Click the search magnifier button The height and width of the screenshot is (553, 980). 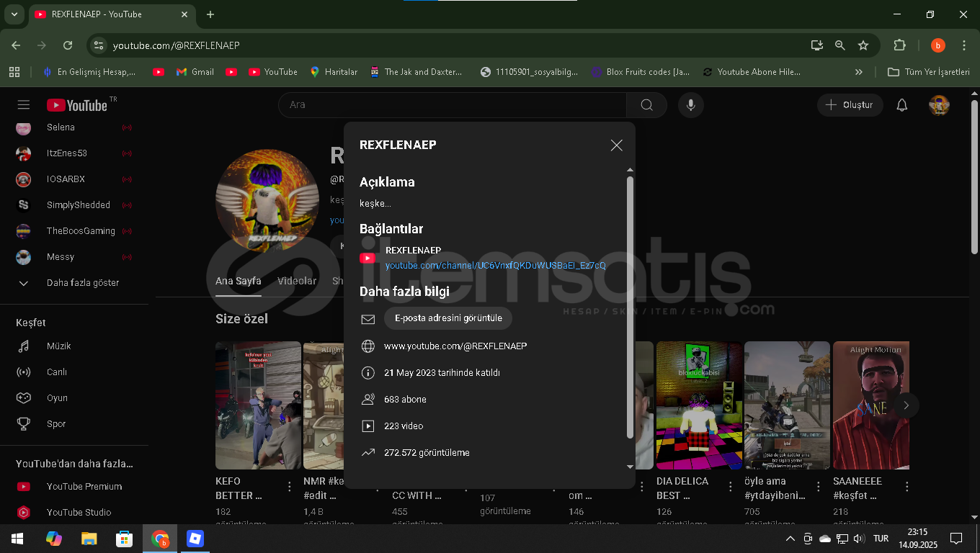(x=646, y=105)
